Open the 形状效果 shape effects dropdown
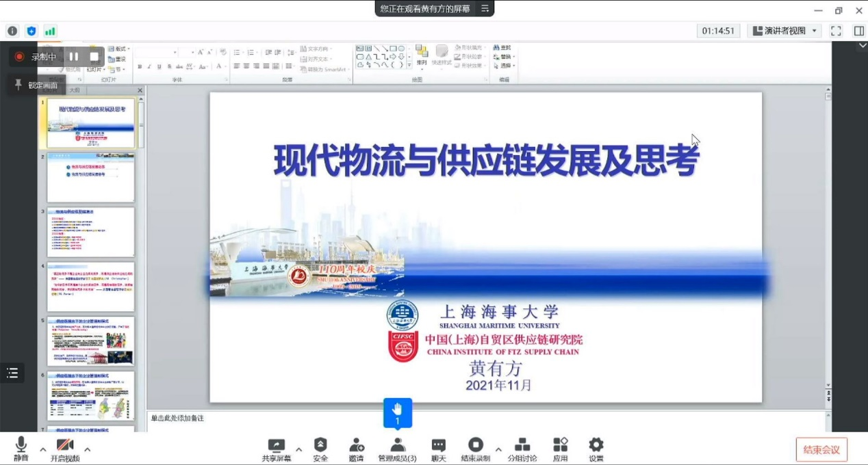Screen dimensions: 868x465 (469, 66)
